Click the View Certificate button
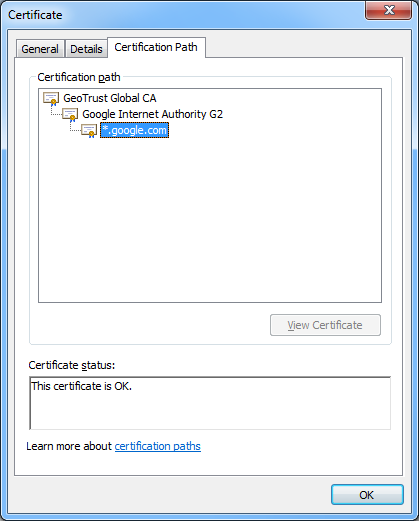The width and height of the screenshot is (419, 521). 325,325
